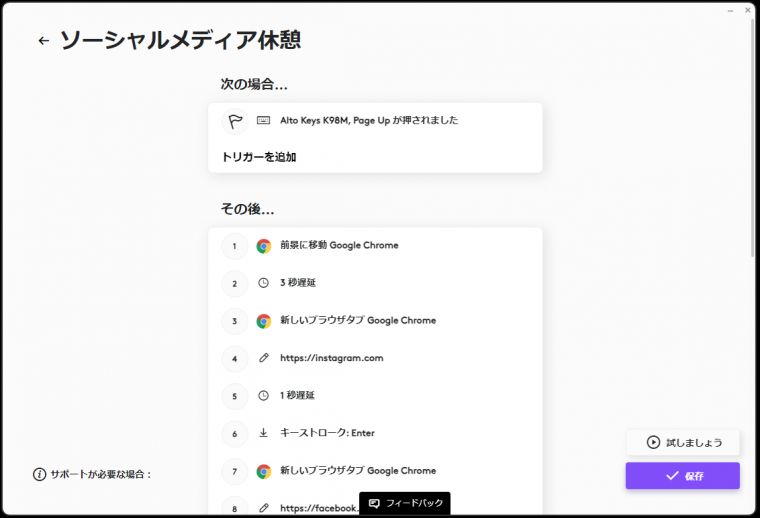760x518 pixels.
Task: Click the step number 2 circle
Action: (x=234, y=283)
